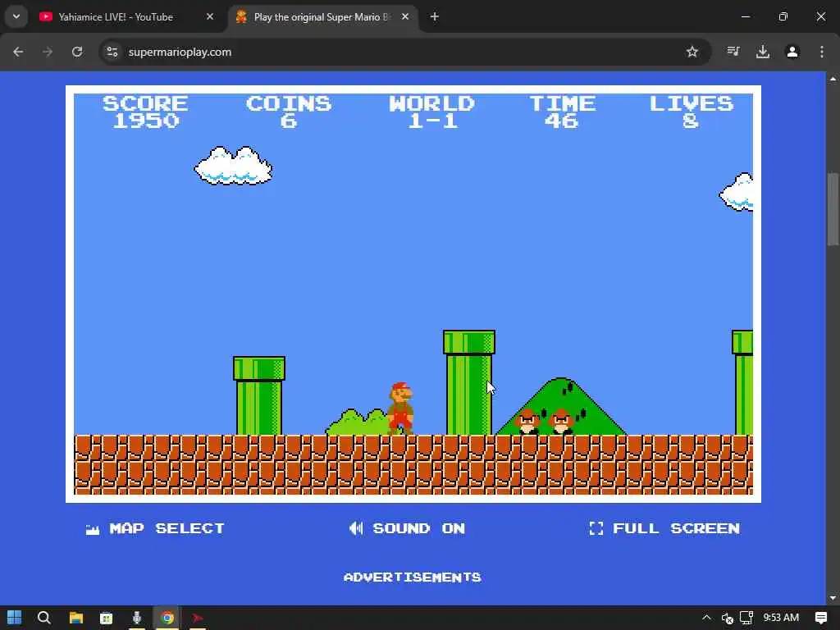Reload the supermarioplay.com page
This screenshot has height=630, width=840.
(x=77, y=52)
